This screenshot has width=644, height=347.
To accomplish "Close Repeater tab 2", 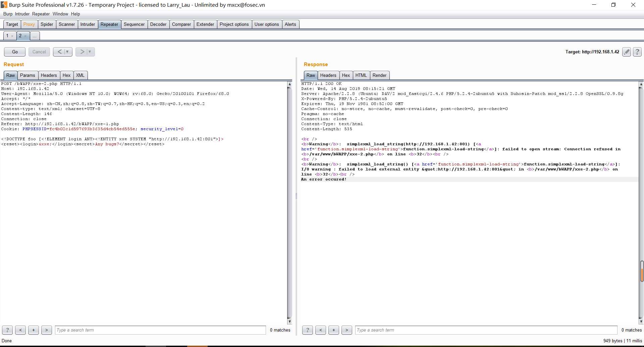I will [25, 36].
